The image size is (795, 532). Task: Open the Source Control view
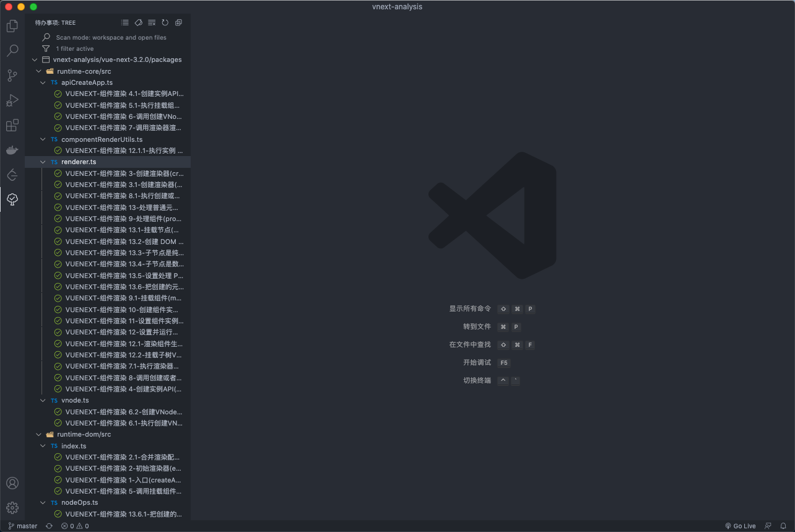tap(12, 76)
